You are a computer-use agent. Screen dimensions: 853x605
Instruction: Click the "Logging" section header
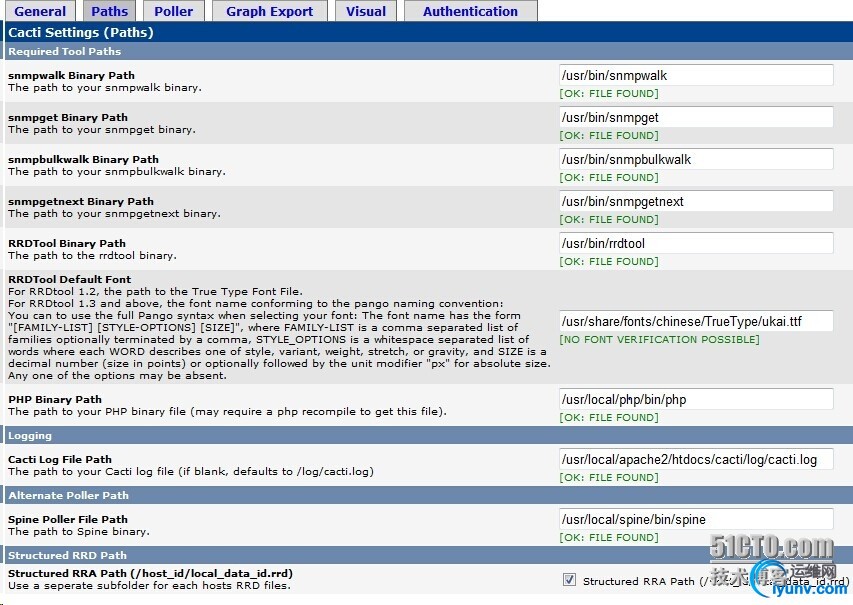pyautogui.click(x=30, y=435)
